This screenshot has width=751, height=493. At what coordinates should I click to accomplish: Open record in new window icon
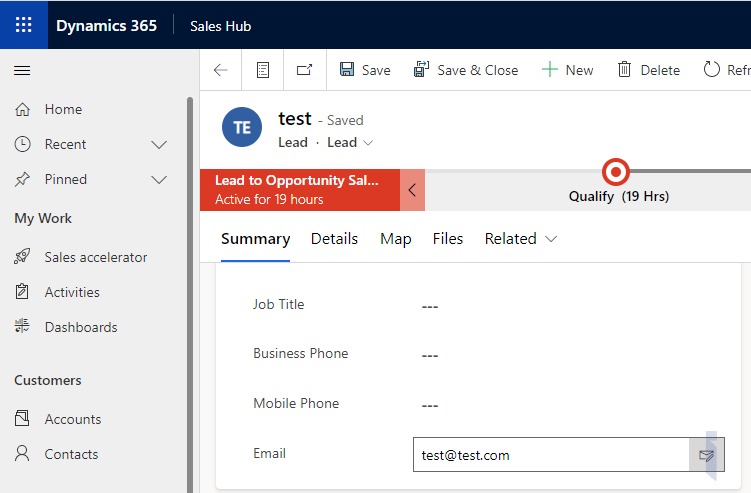pos(304,70)
